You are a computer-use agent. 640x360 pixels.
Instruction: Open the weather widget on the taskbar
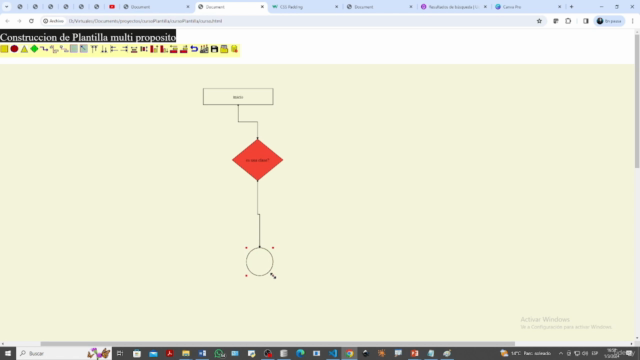(526, 353)
